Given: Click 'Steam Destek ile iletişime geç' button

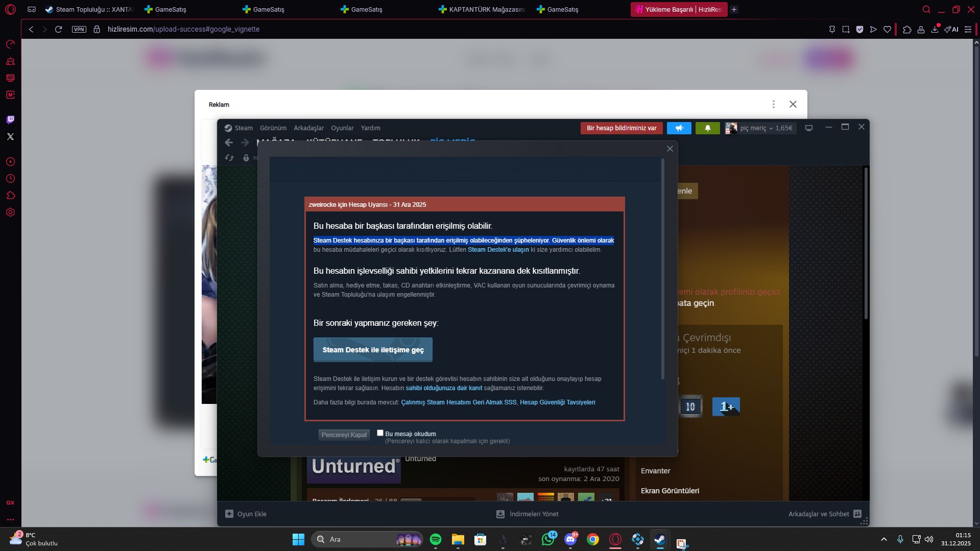Looking at the screenshot, I should [x=373, y=350].
